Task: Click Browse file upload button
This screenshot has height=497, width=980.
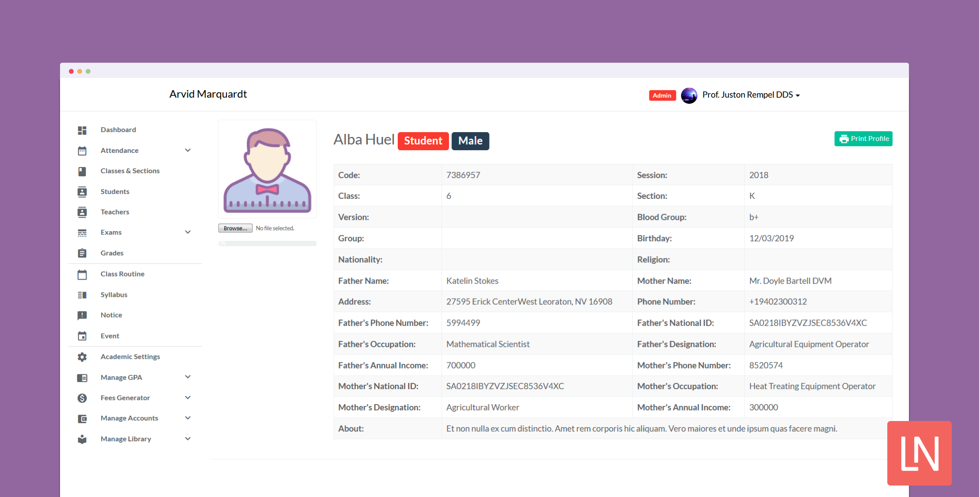Action: tap(235, 228)
